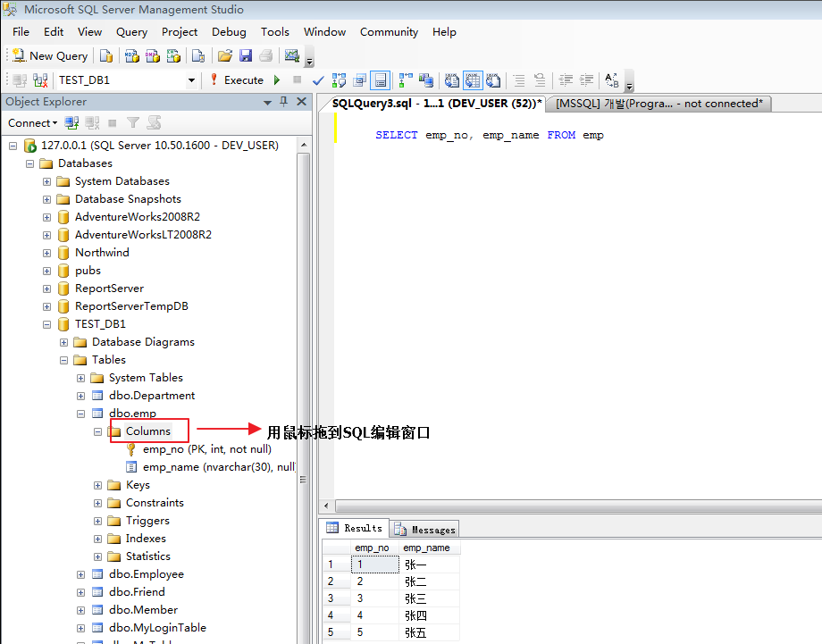Switch to the Results tab
The height and width of the screenshot is (644, 822).
[356, 528]
